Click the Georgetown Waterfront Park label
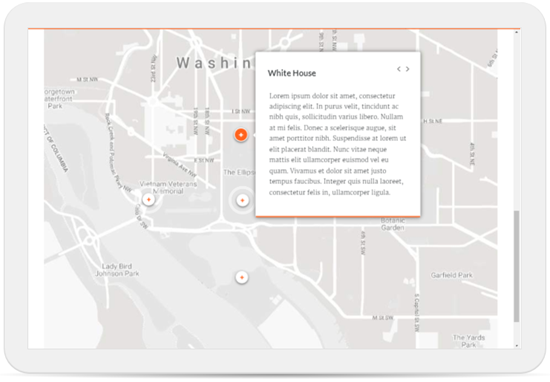 pos(59,99)
